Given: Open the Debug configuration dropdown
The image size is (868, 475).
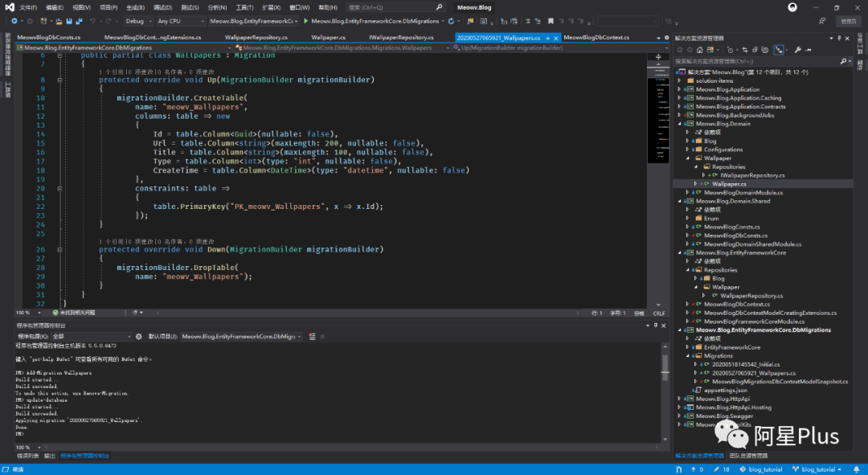Looking at the screenshot, I should (x=138, y=21).
